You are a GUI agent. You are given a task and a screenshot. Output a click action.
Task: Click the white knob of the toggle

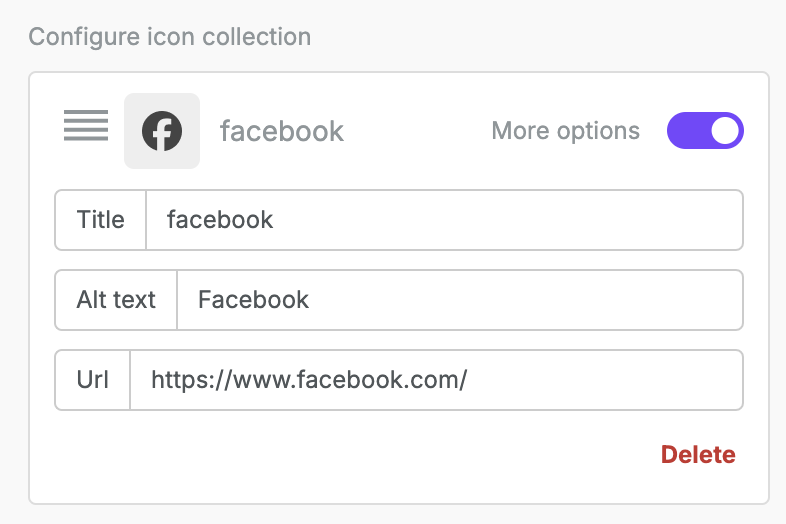(725, 130)
